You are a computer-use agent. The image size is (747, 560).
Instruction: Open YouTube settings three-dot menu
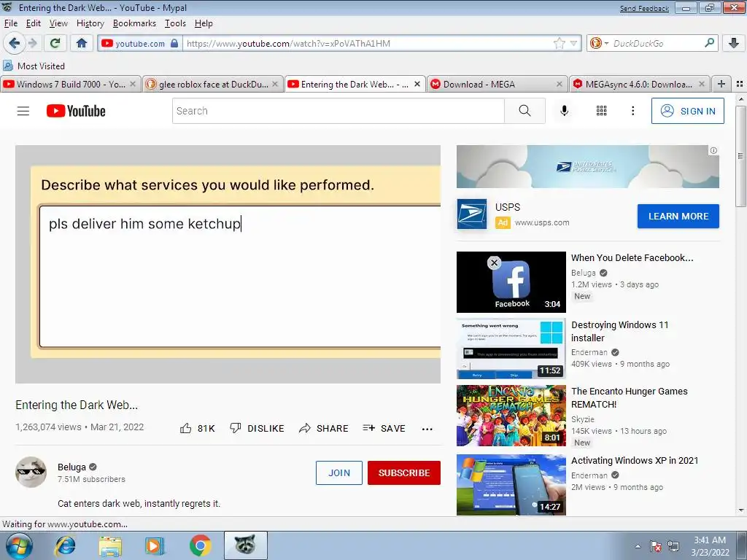[632, 111]
